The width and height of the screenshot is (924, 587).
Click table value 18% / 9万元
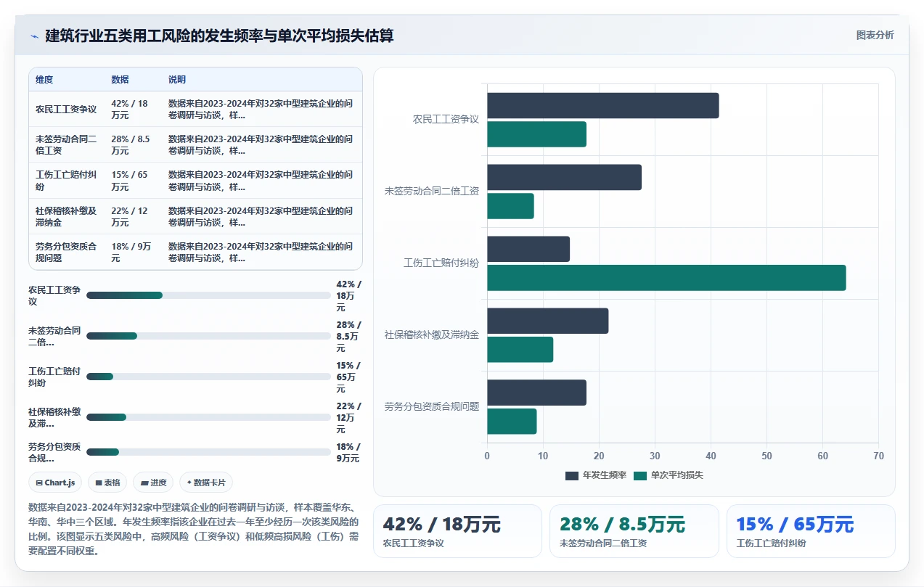[x=131, y=252]
